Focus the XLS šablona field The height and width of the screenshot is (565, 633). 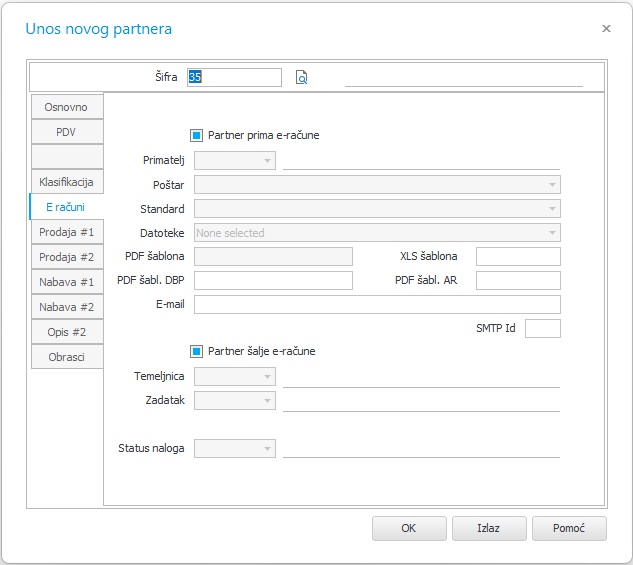click(x=518, y=257)
